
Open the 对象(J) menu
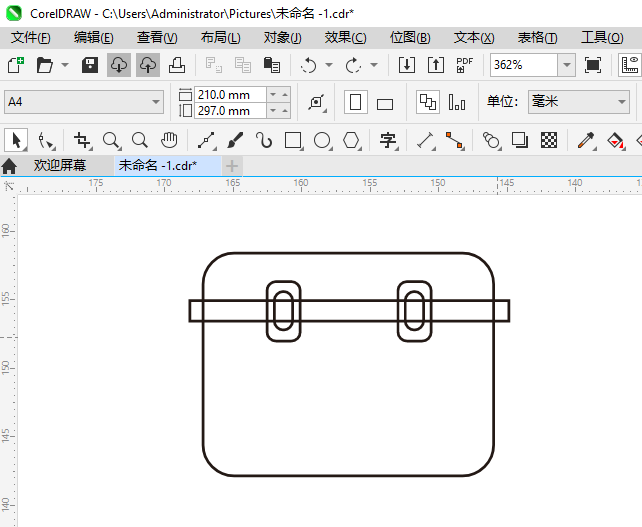(x=283, y=38)
